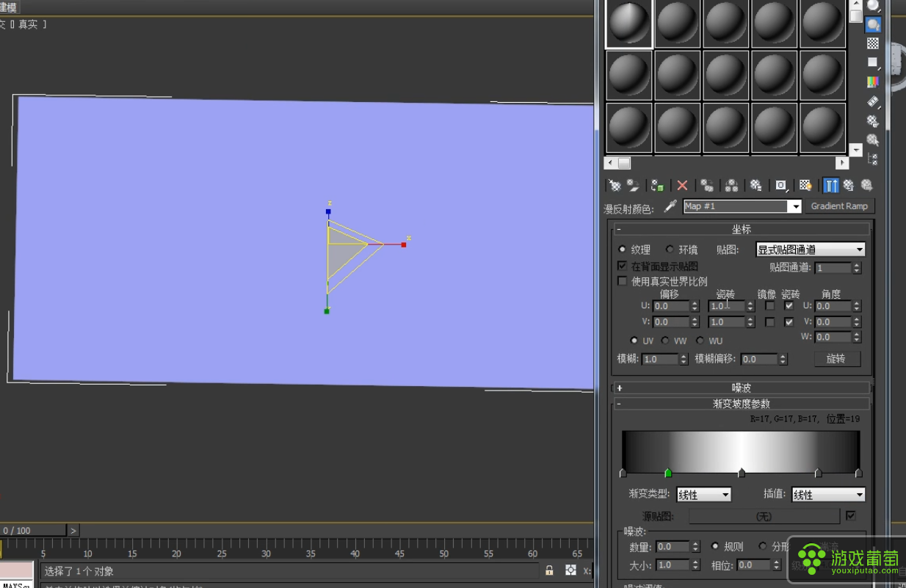Click the Select by Material icon
906x588 pixels.
(873, 139)
